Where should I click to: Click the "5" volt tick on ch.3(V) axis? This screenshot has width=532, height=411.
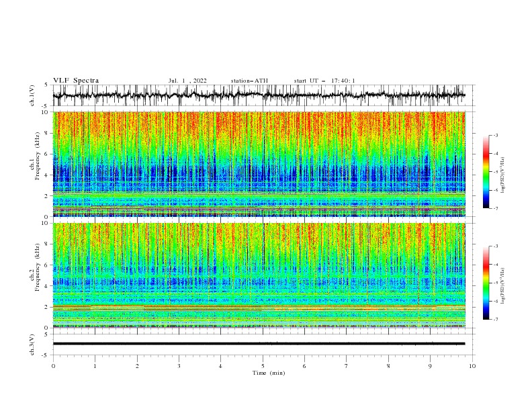point(46,334)
